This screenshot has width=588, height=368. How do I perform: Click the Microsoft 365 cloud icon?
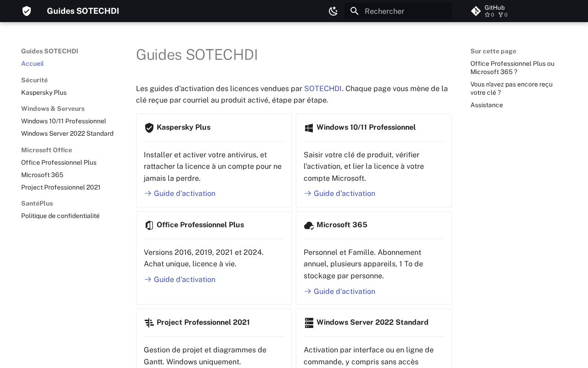309,225
